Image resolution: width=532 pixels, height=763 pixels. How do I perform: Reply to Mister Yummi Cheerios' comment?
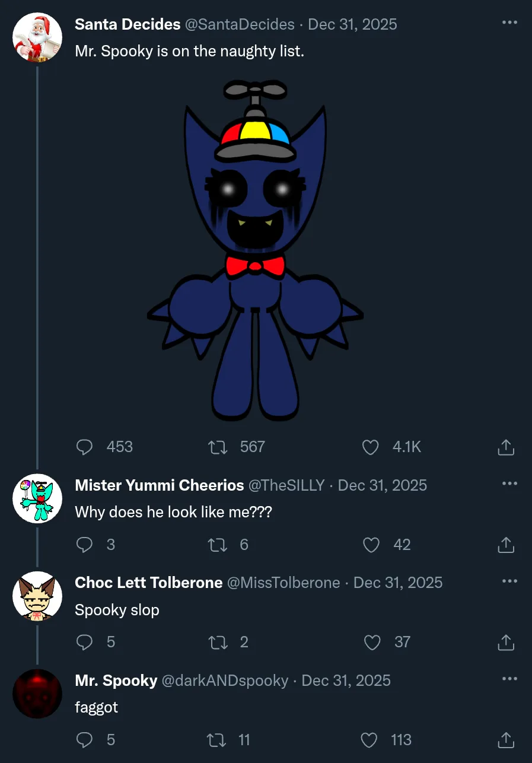tap(85, 545)
